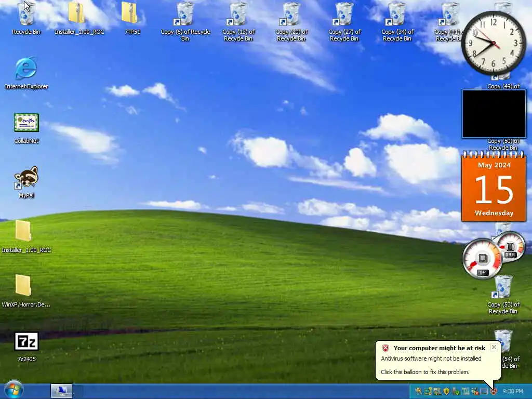
Task: Select Copy (53) of Recycle Bin shortcut
Action: 503,295
